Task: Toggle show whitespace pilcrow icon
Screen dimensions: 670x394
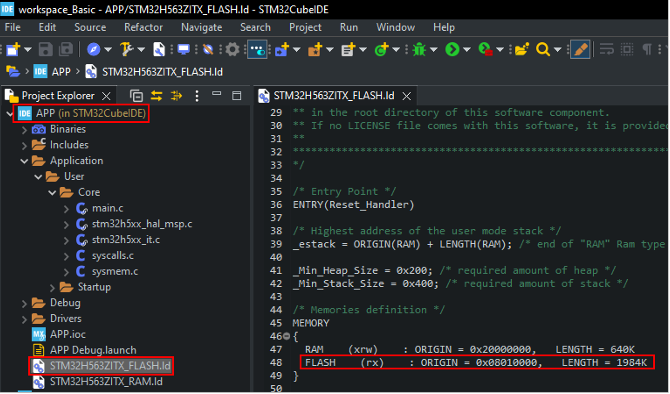Action: 647,50
